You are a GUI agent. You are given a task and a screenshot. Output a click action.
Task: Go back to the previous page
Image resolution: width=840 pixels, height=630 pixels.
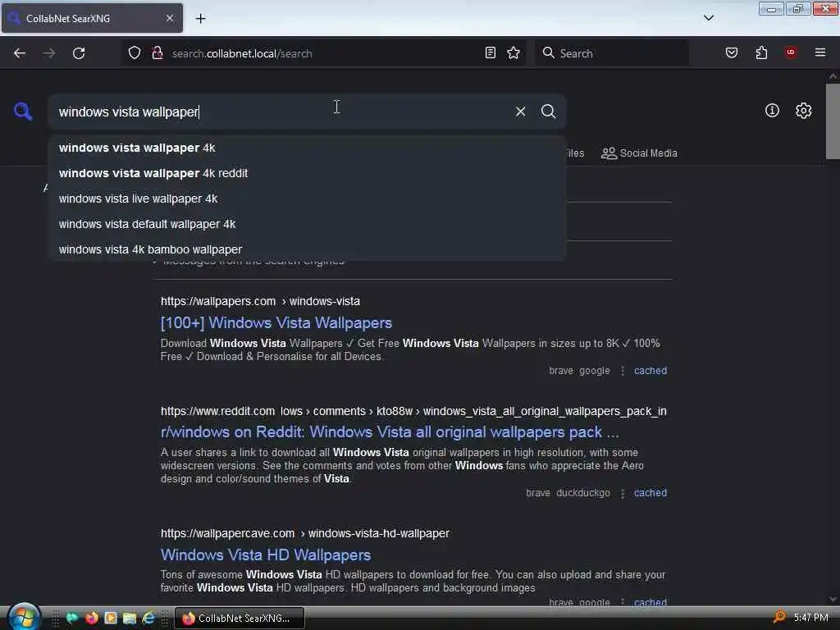click(x=20, y=53)
